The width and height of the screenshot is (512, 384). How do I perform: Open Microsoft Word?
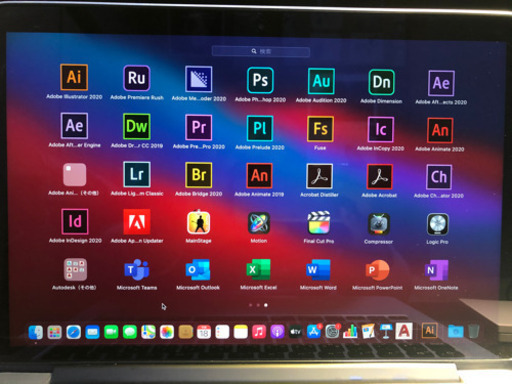[318, 270]
